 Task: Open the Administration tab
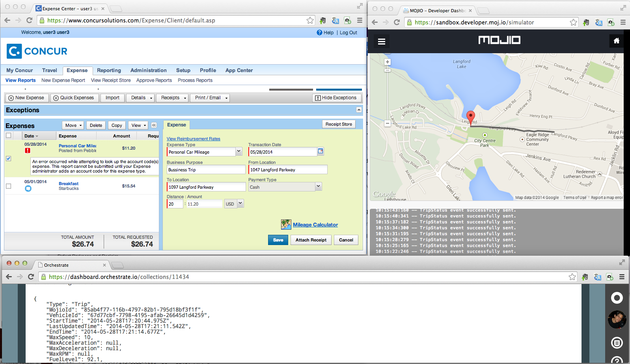pos(149,71)
